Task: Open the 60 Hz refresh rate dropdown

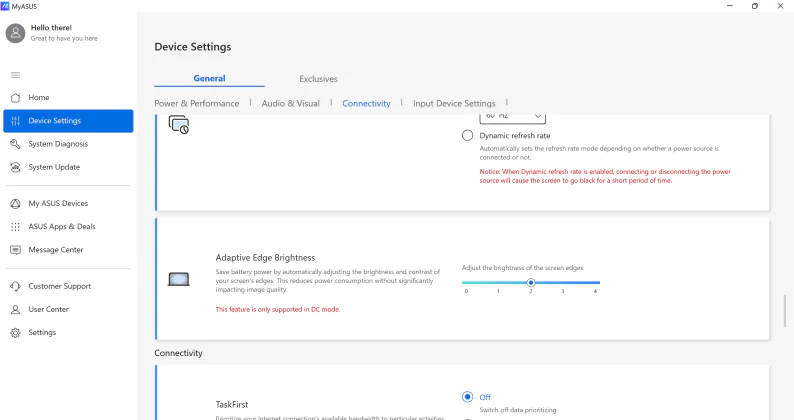Action: pos(512,118)
